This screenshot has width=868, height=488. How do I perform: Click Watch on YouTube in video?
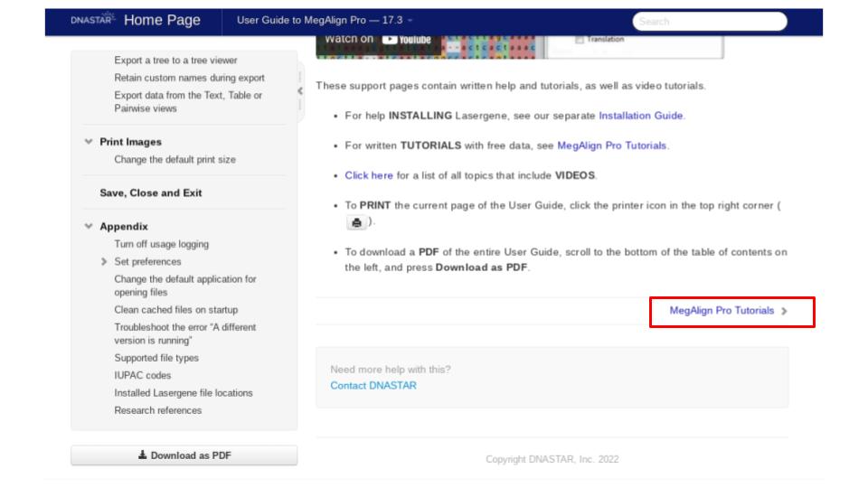click(378, 40)
